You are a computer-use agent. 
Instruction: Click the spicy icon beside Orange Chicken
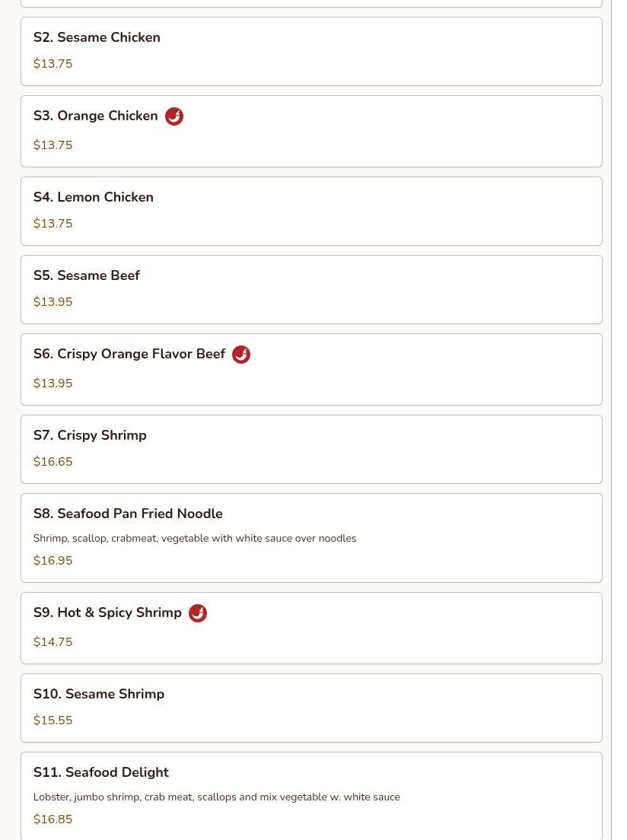174,116
